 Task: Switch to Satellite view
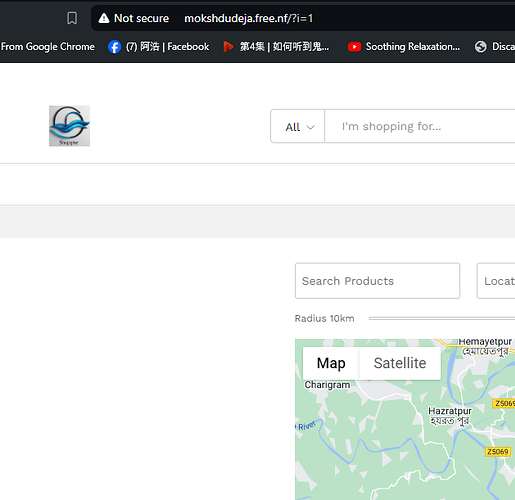(400, 363)
